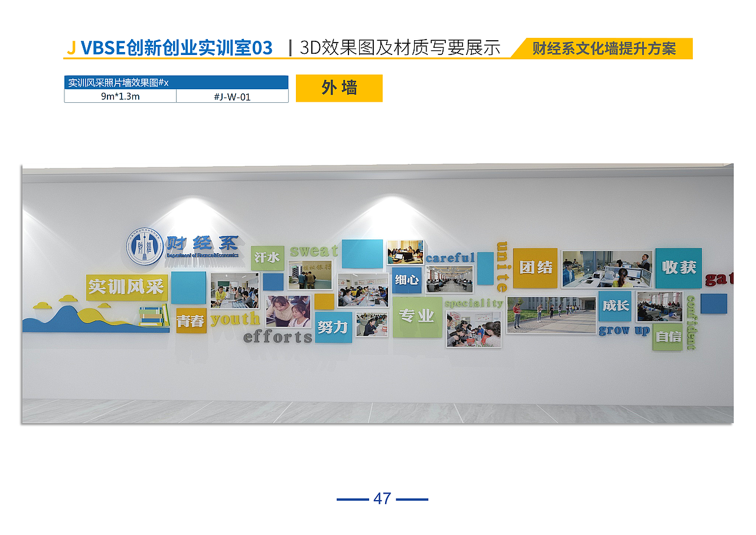Screen dimensions: 756x535
Task: Click the green word sweat
Action: (x=314, y=251)
